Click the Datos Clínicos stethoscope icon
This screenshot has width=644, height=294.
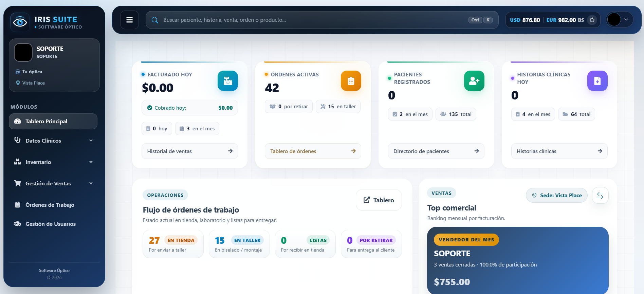pos(17,140)
